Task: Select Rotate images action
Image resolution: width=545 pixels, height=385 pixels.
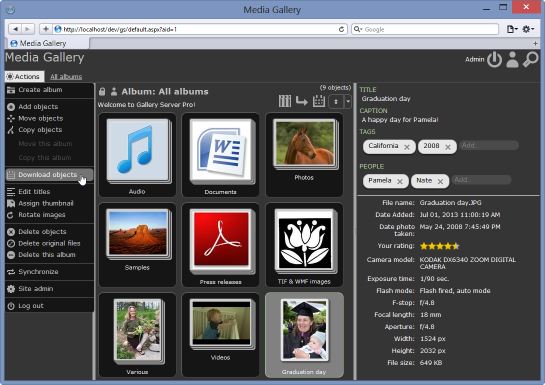Action: coord(49,215)
